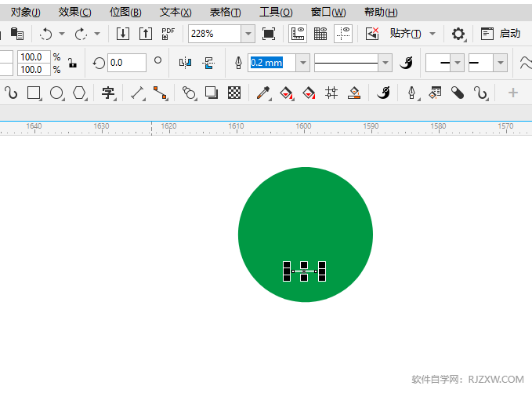Click the 启动 launch button
Screen dimensions: 532x393
pos(501,34)
